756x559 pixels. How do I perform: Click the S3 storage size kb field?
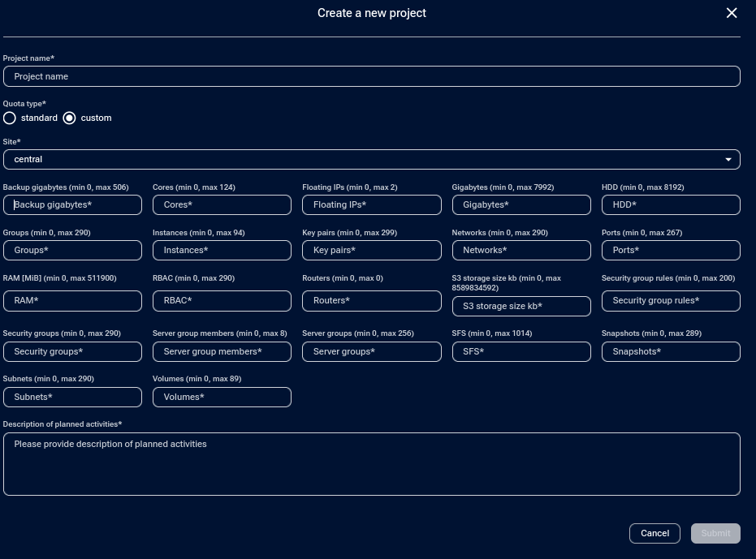521,307
